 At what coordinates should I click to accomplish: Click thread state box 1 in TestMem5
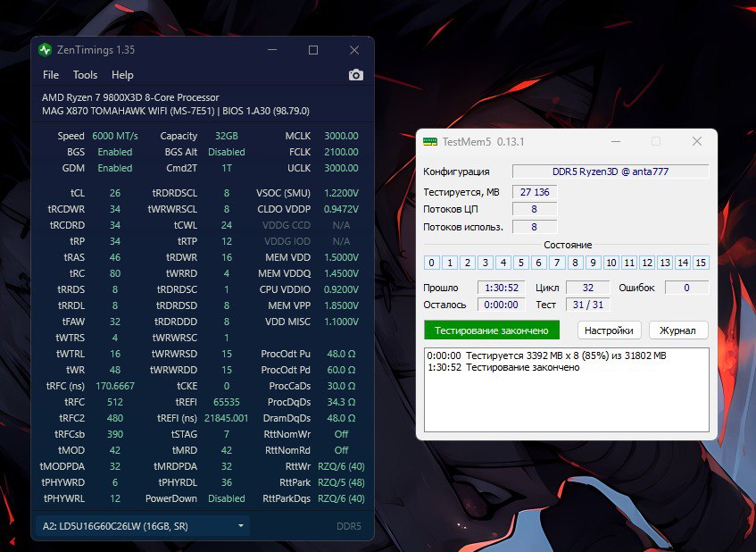449,263
